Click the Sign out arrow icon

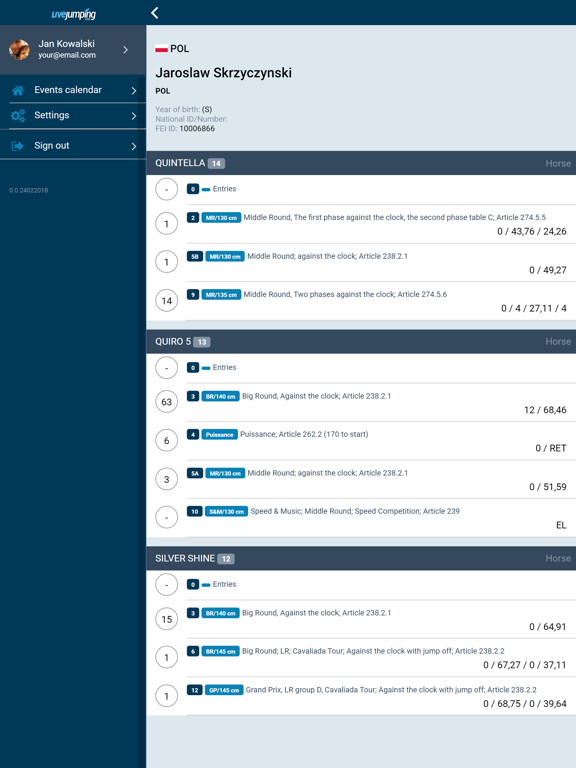point(18,146)
